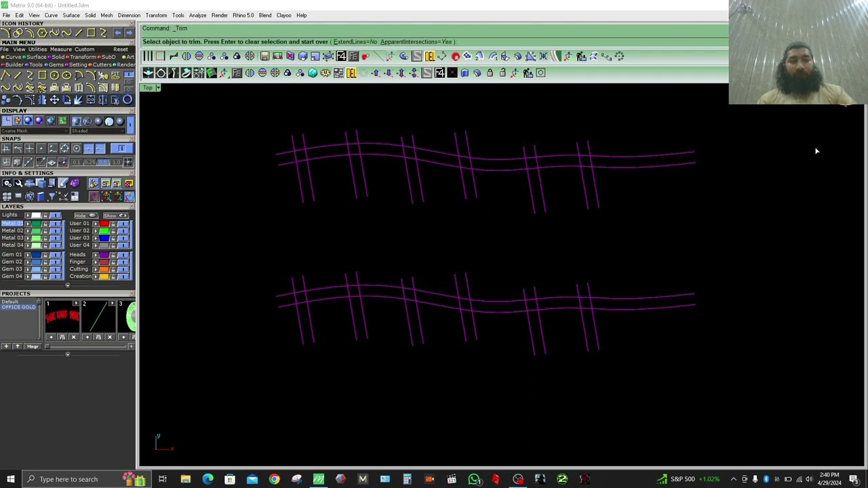
Task: Expand the Metal 02 layer arrow
Action: pyautogui.click(x=28, y=230)
